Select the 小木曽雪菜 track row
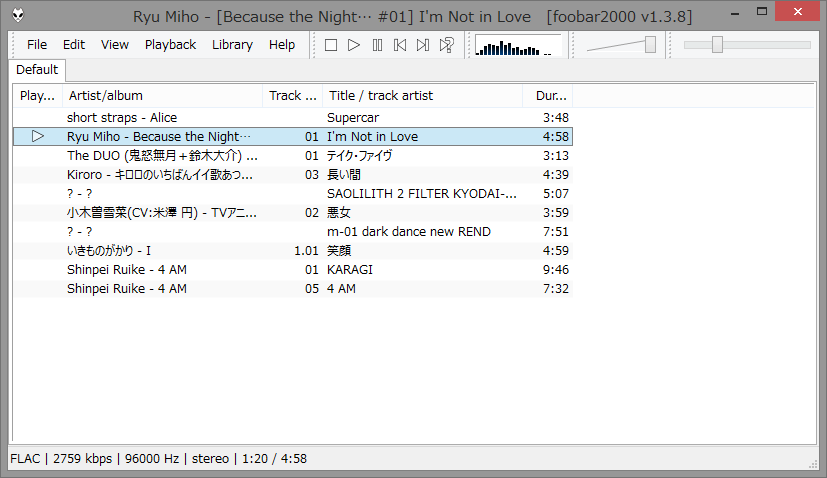The image size is (827, 478). (293, 213)
